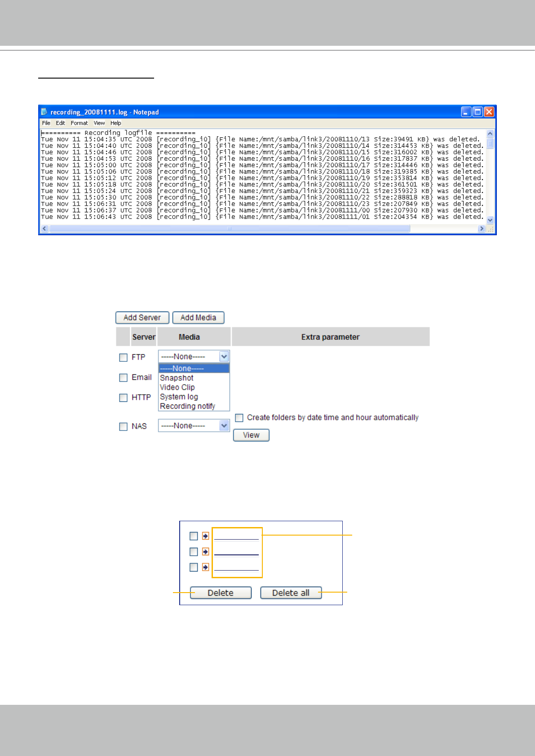Check Create folders by date time automatically

tap(239, 418)
